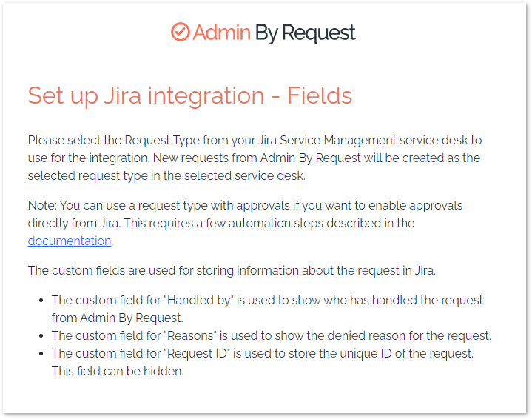
Task: Click the orange "Admin" word in logo
Action: 221,33
